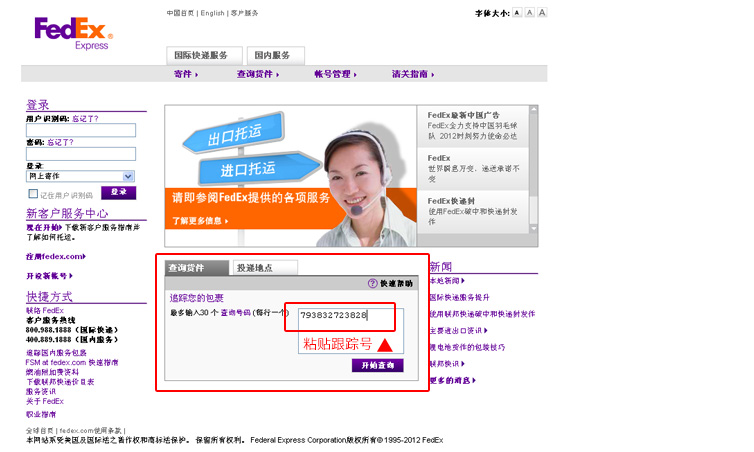This screenshot has height=452, width=754.
Task: Expand the 寄件 navigation menu
Action: click(186, 74)
